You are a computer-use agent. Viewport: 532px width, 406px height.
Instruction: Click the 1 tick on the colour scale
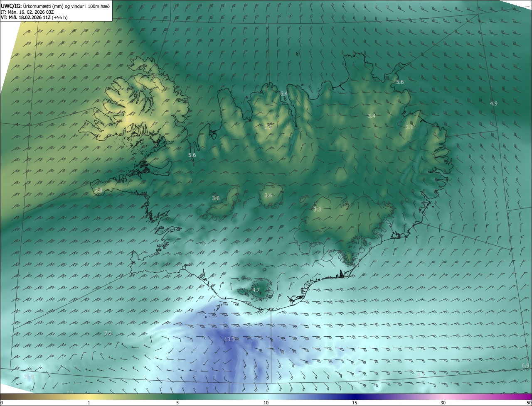tap(89, 403)
